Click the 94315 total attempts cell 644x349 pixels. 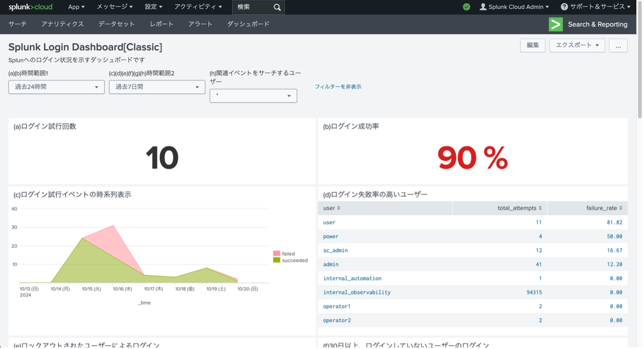pyautogui.click(x=534, y=292)
